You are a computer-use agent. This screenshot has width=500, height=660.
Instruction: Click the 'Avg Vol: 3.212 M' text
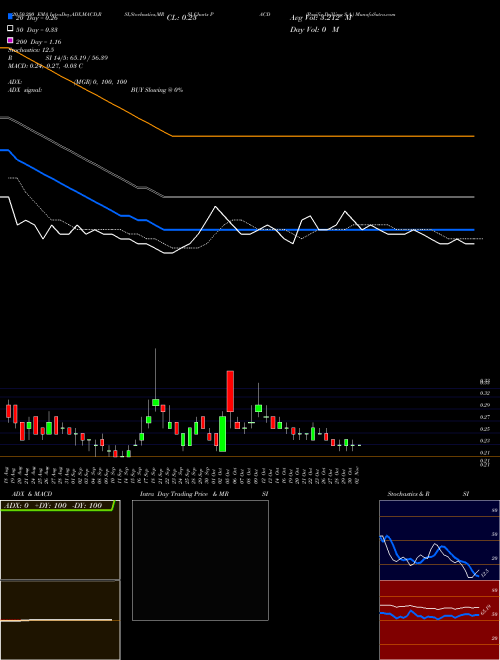(x=320, y=18)
